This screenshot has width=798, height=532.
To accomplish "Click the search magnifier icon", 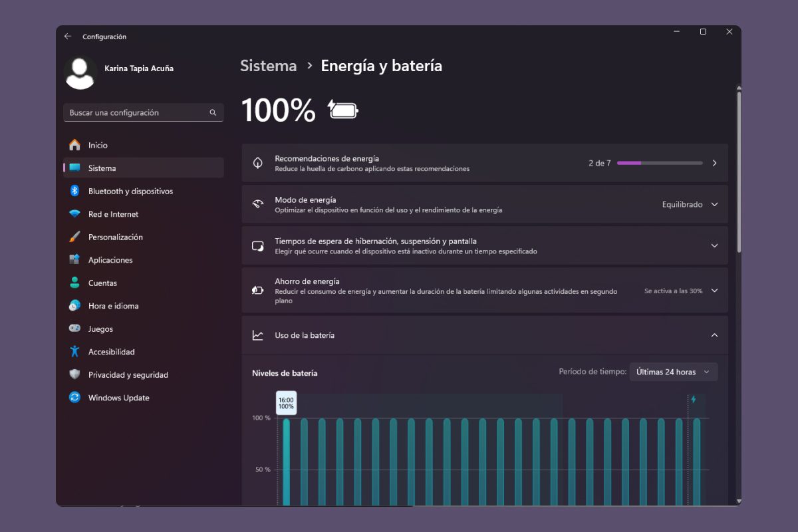I will pos(213,113).
